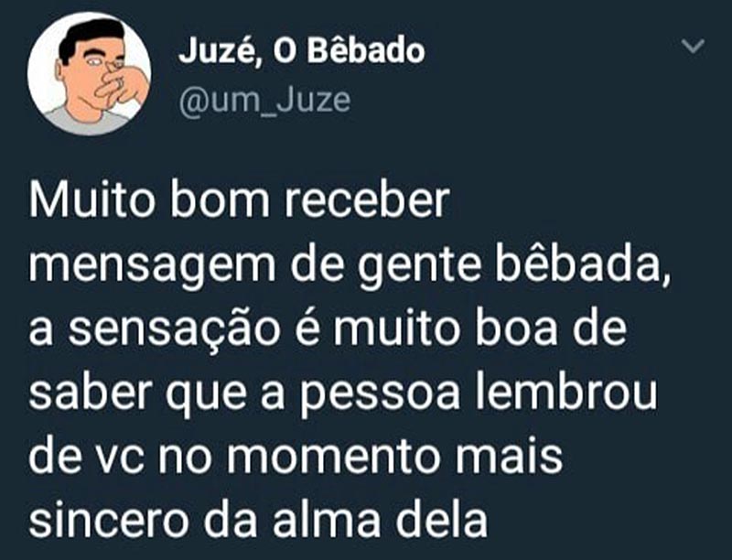732x560 pixels.
Task: Click the line 'a sensação é muito boa de'
Action: (x=328, y=330)
